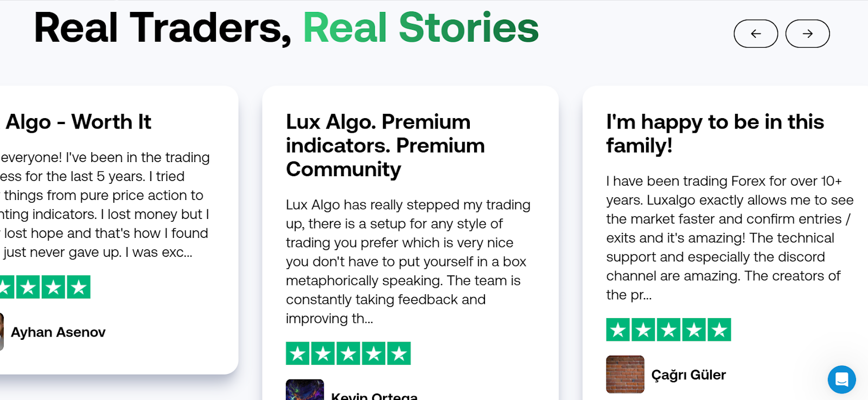Click the last star in Çağrı's review rating
868x400 pixels.
[719, 330]
